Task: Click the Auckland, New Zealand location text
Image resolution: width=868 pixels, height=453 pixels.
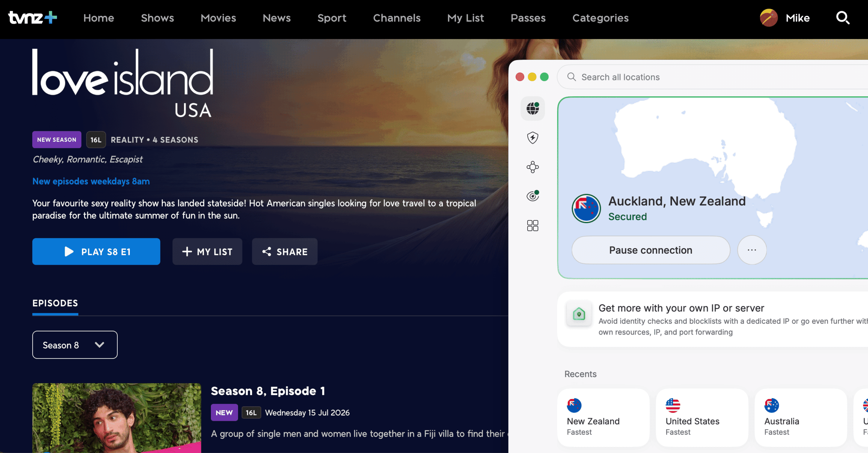Action: pyautogui.click(x=677, y=201)
